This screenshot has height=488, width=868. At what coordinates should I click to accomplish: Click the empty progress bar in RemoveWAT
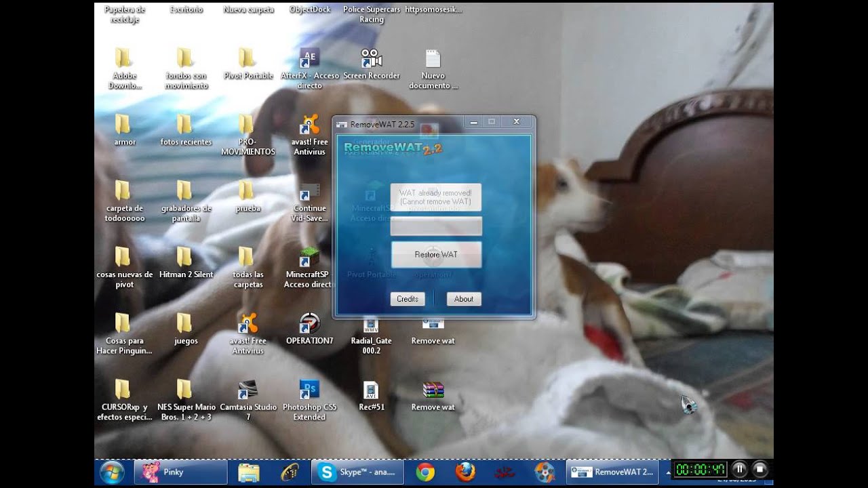coord(436,226)
